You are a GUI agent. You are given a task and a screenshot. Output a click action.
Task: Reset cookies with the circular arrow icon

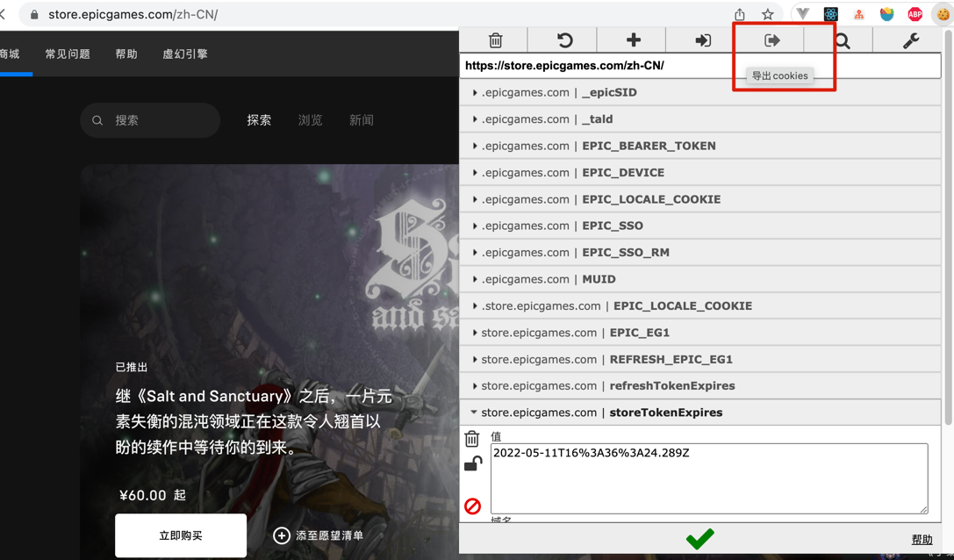point(564,40)
